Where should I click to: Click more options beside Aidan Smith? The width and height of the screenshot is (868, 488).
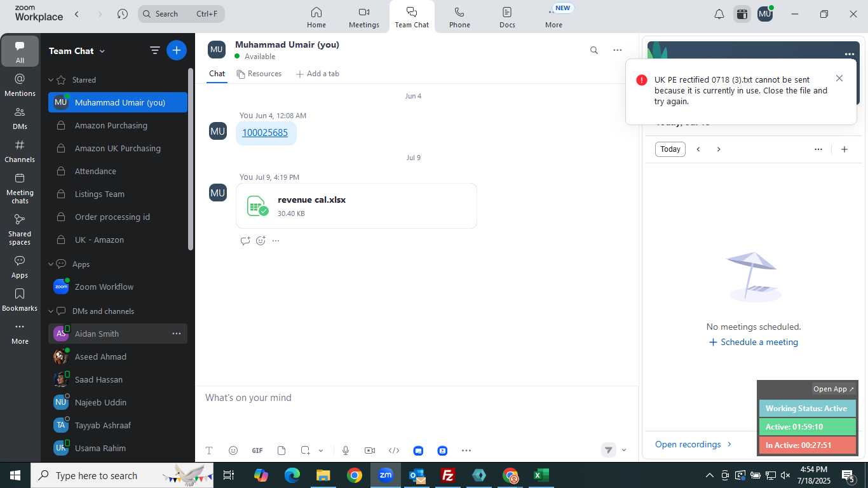(x=177, y=334)
